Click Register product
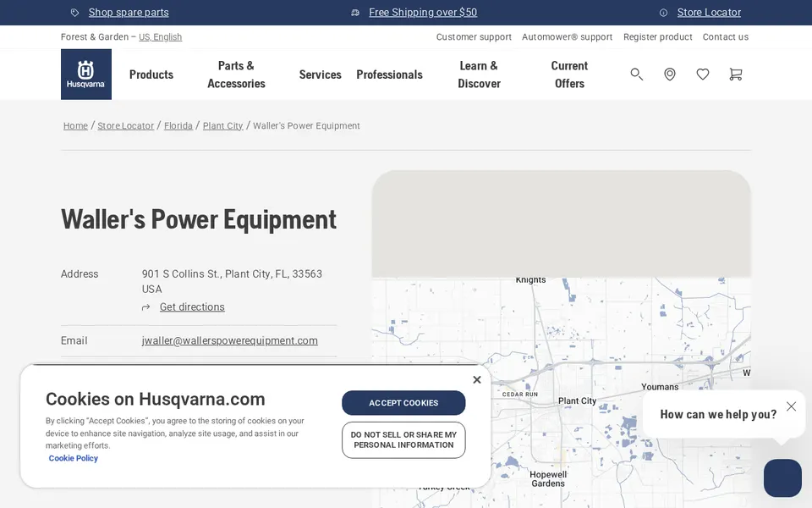 (x=658, y=36)
